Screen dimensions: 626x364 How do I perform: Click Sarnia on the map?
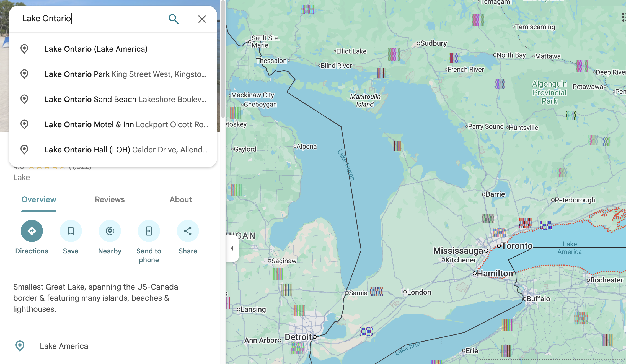click(358, 293)
